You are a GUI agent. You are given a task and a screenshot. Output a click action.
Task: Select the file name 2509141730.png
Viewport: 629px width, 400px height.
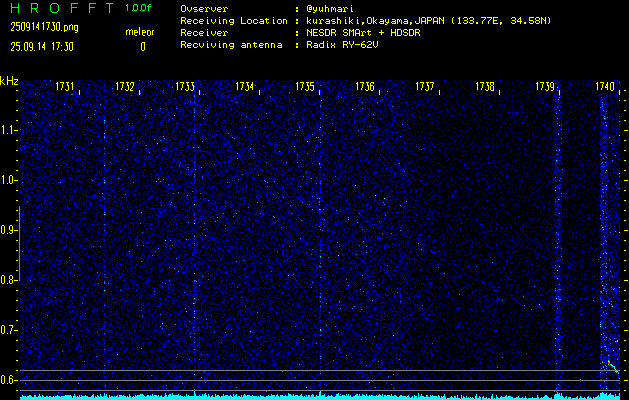44,27
